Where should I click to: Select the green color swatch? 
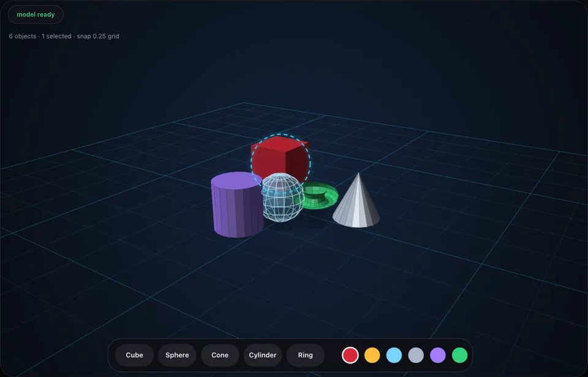460,355
